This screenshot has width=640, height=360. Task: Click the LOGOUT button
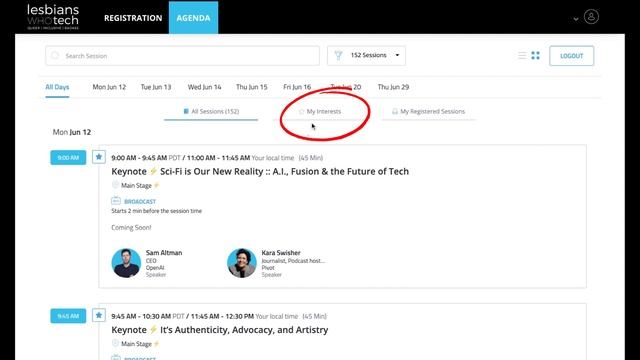click(571, 56)
